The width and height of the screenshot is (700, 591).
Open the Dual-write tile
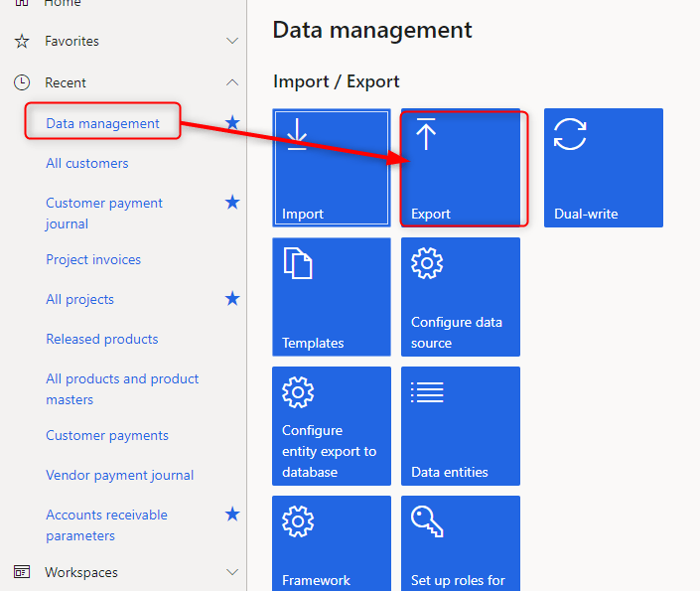pyautogui.click(x=603, y=167)
